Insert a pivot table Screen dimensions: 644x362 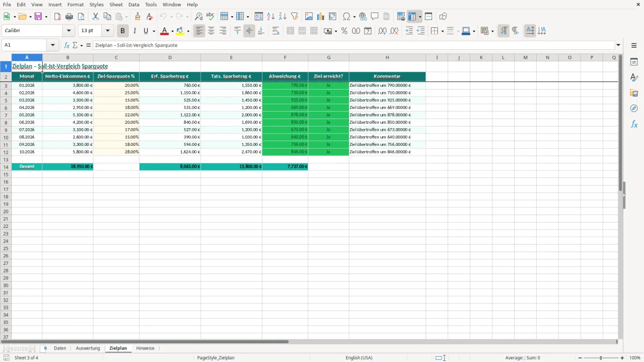click(x=333, y=17)
